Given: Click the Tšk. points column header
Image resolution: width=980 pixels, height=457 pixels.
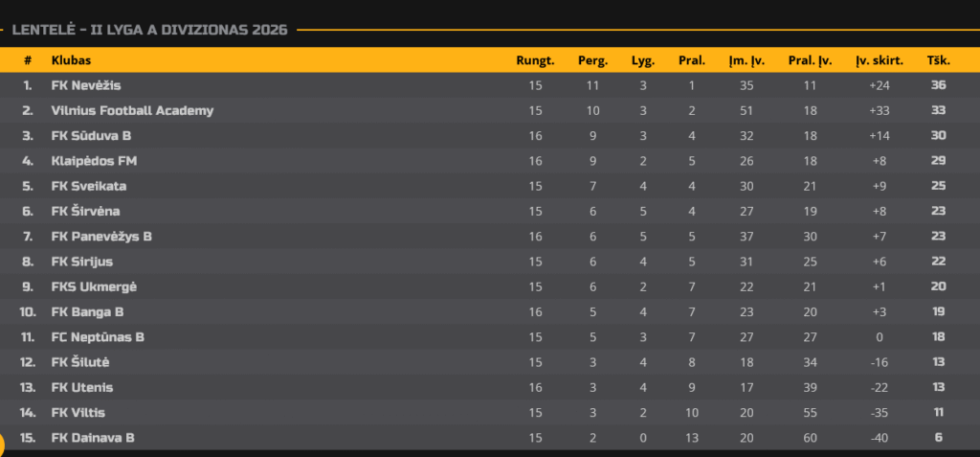Looking at the screenshot, I should (x=938, y=60).
